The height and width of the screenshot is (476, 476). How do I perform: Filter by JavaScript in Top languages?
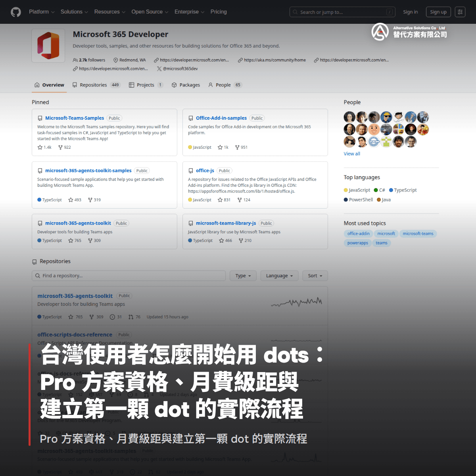tap(357, 190)
